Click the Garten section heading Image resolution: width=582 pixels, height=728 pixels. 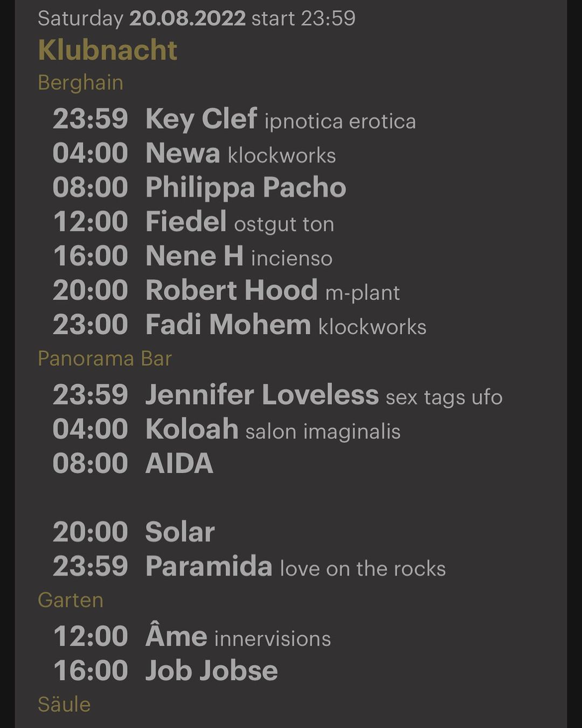71,600
